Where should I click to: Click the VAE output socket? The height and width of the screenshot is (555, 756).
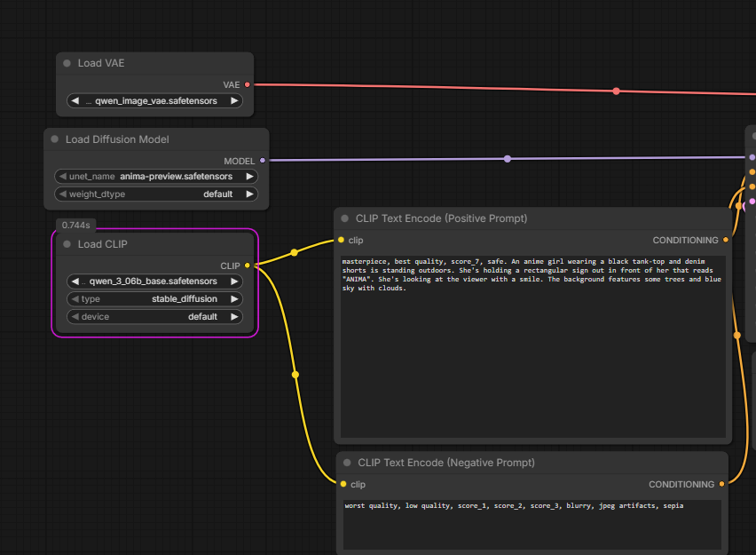click(248, 85)
